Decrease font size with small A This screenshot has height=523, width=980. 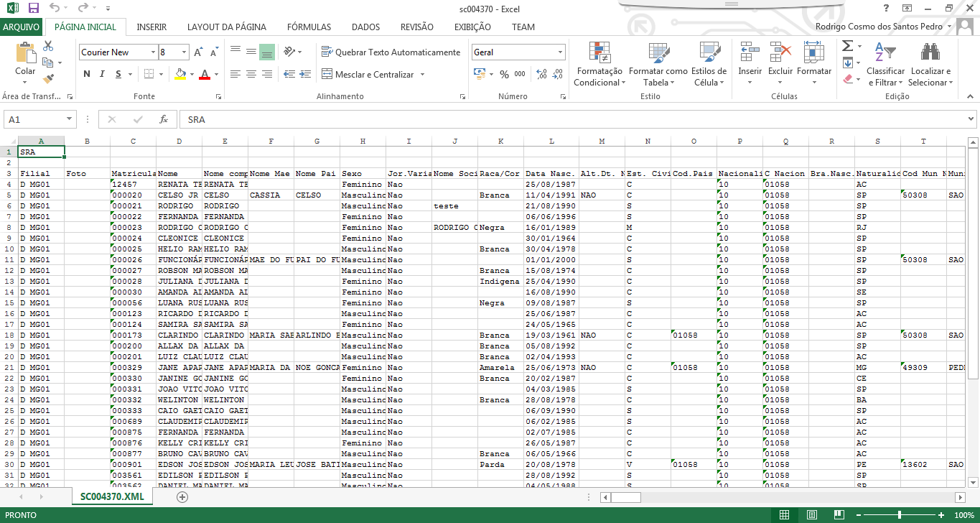[x=215, y=52]
